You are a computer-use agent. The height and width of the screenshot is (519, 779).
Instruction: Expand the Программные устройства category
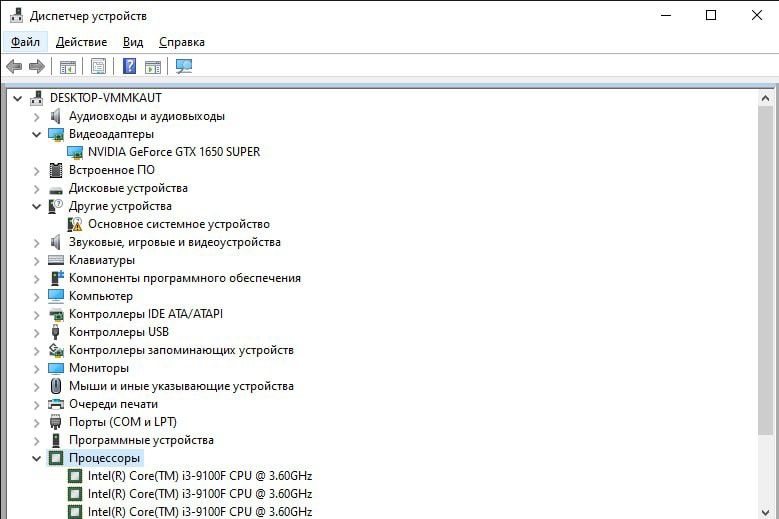36,441
